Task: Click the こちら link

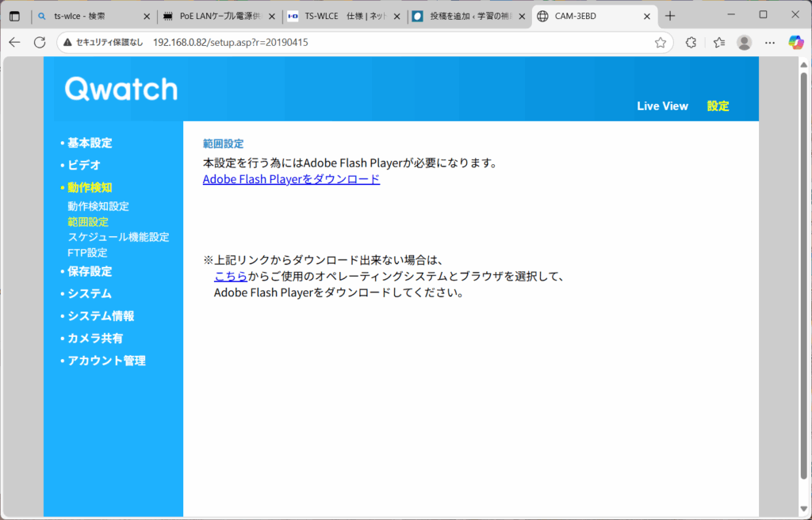Action: (231, 277)
